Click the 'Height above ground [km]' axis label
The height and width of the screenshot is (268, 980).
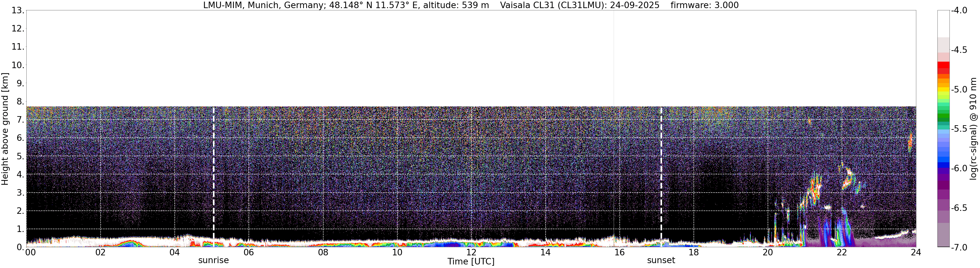[5, 129]
